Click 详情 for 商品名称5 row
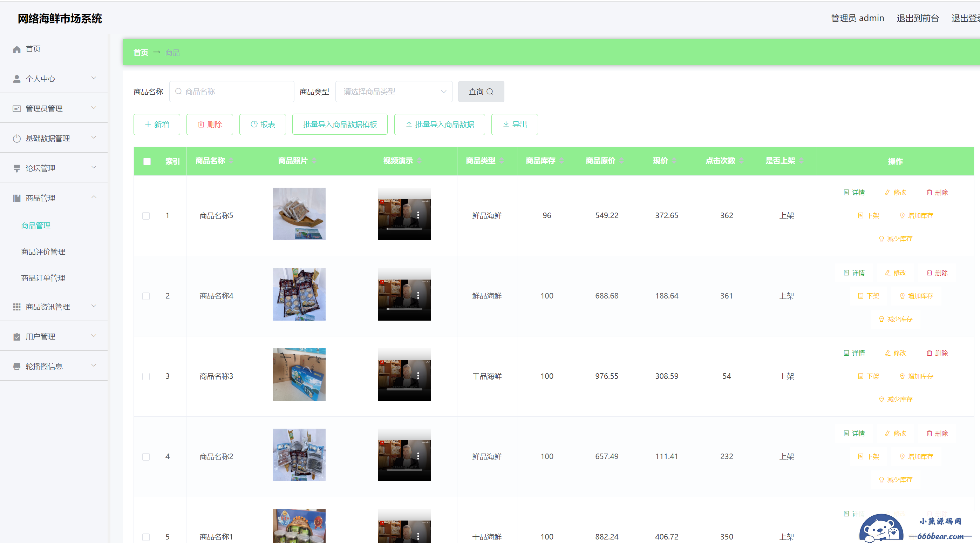The height and width of the screenshot is (543, 980). (854, 192)
